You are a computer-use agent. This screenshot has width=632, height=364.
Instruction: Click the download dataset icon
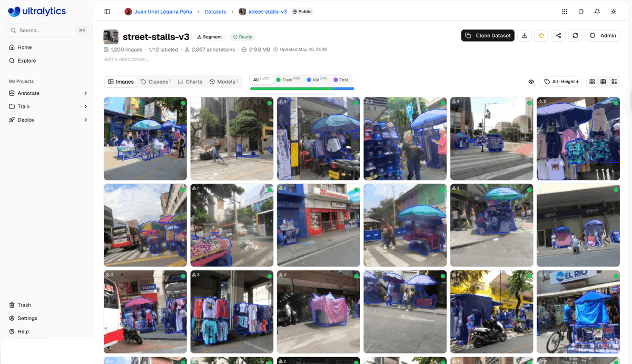click(x=524, y=35)
